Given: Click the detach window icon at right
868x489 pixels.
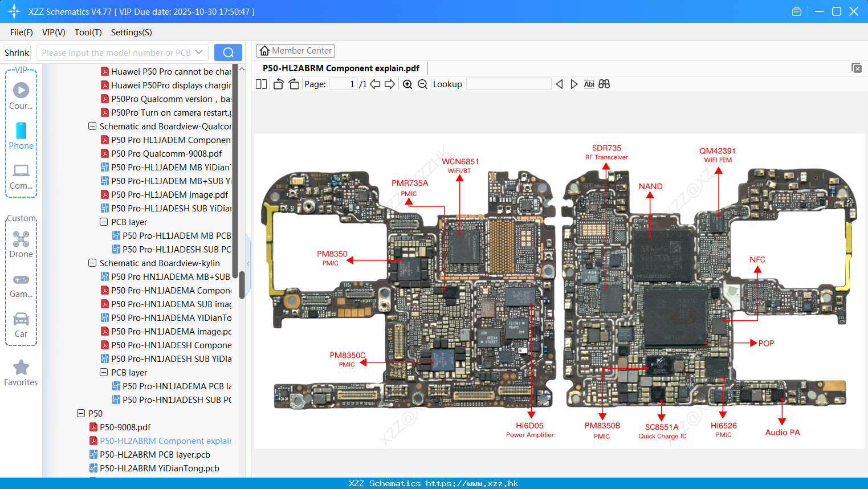Looking at the screenshot, I should pyautogui.click(x=857, y=68).
